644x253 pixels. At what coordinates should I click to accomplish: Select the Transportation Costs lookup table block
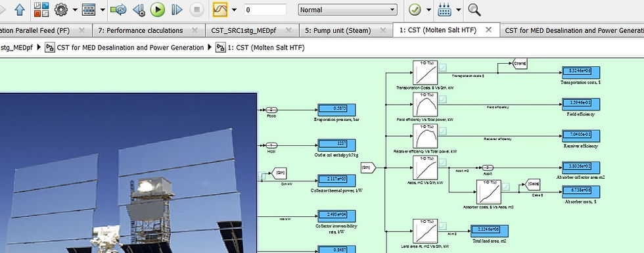(425, 73)
